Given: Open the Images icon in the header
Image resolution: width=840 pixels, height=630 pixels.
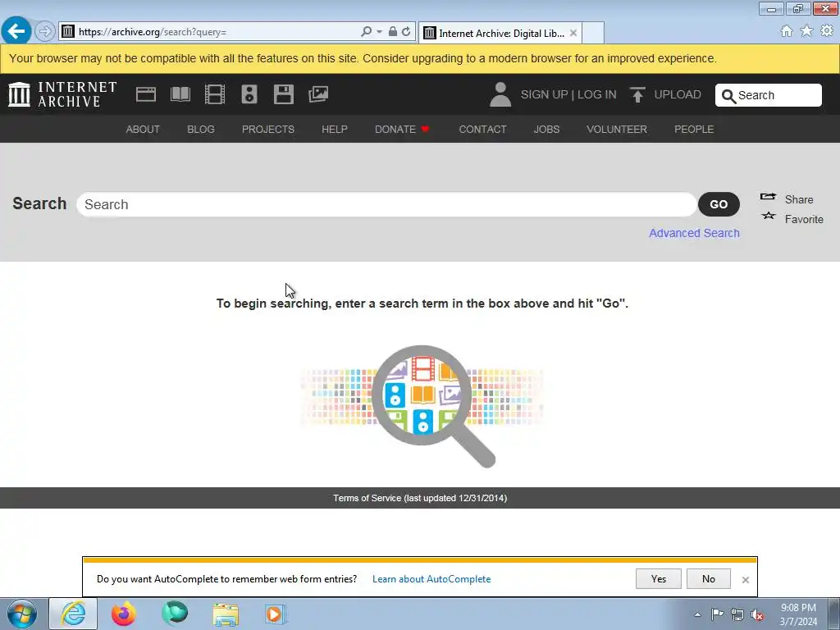Looking at the screenshot, I should point(318,94).
